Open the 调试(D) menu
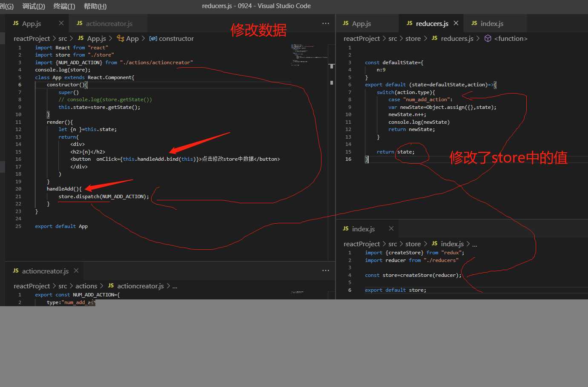This screenshot has width=588, height=387. tap(34, 6)
